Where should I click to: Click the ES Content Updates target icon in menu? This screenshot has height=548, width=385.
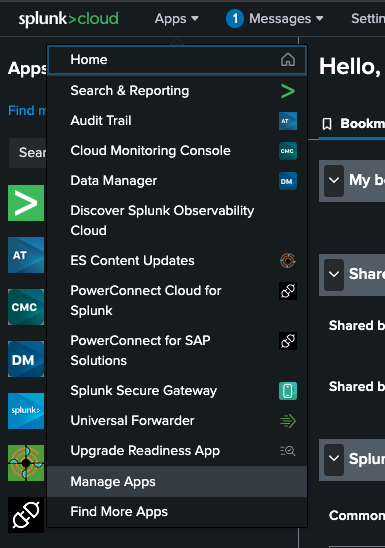click(288, 261)
